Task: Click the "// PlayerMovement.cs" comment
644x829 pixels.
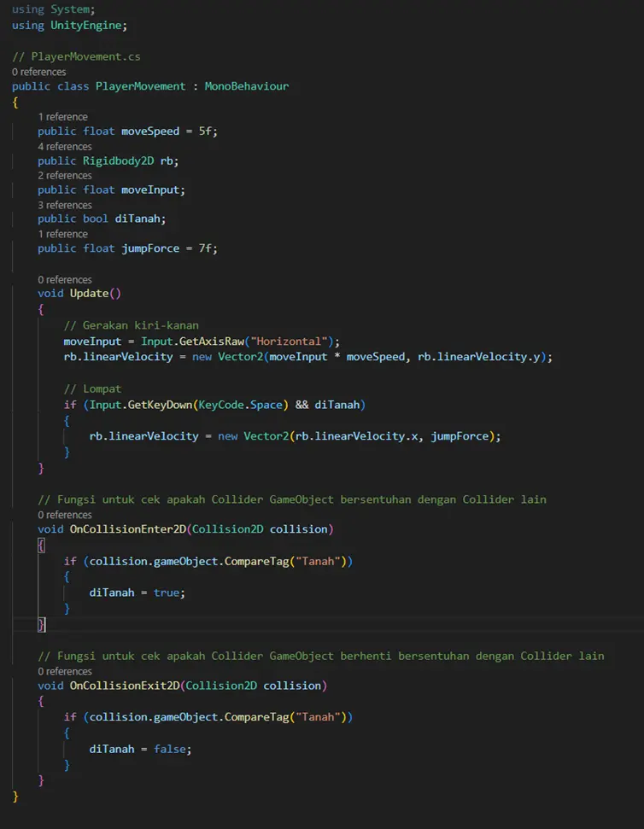Action: tap(76, 56)
